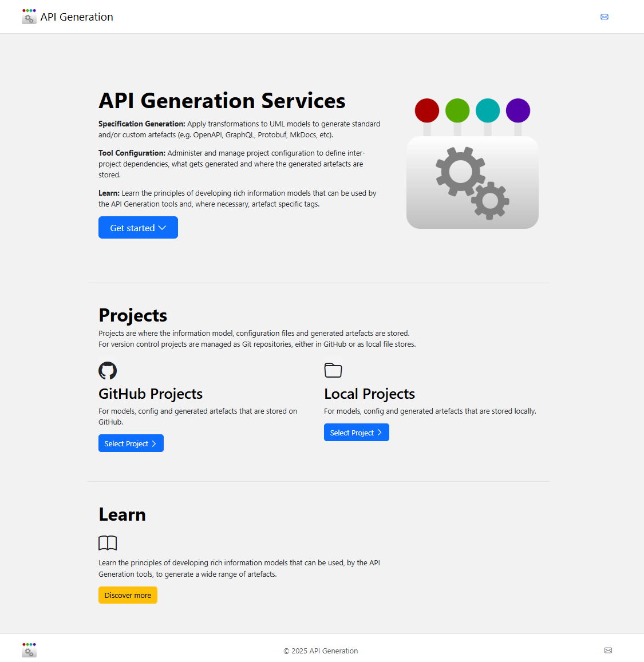Click the envelope icon in the footer

tap(608, 651)
